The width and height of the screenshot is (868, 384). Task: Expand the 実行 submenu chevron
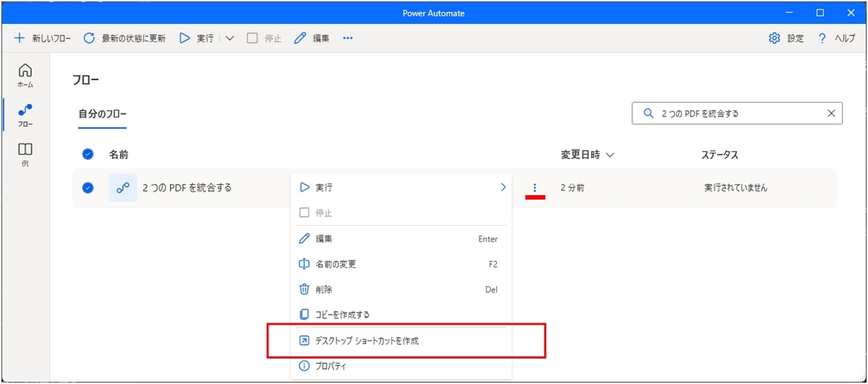click(503, 187)
